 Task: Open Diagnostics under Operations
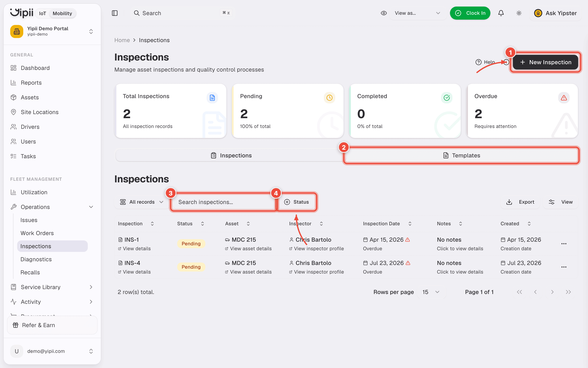[x=36, y=259]
